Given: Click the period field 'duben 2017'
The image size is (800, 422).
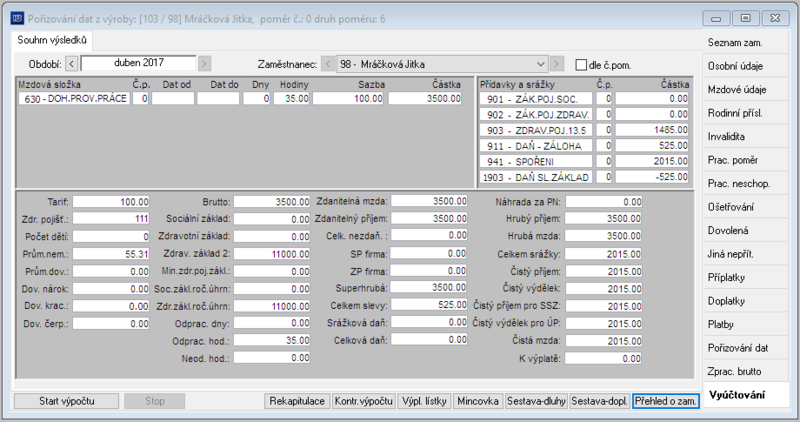Looking at the screenshot, I should (138, 63).
